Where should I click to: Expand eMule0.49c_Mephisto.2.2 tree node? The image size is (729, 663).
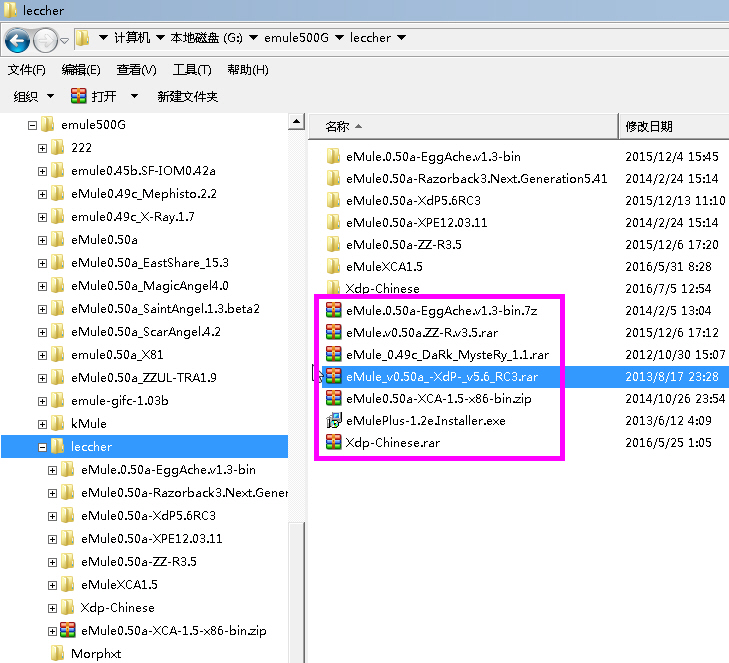[42, 194]
